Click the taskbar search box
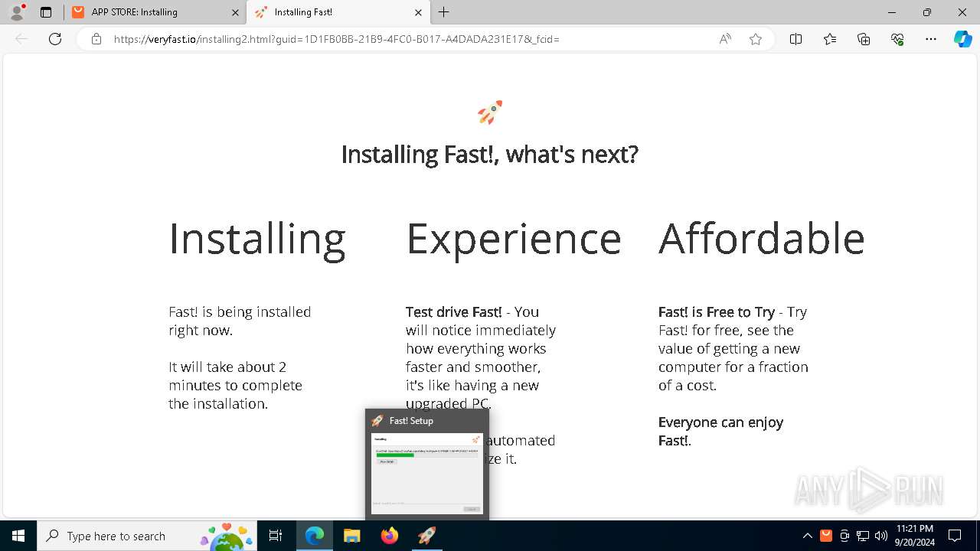Image resolution: width=980 pixels, height=551 pixels. (147, 536)
